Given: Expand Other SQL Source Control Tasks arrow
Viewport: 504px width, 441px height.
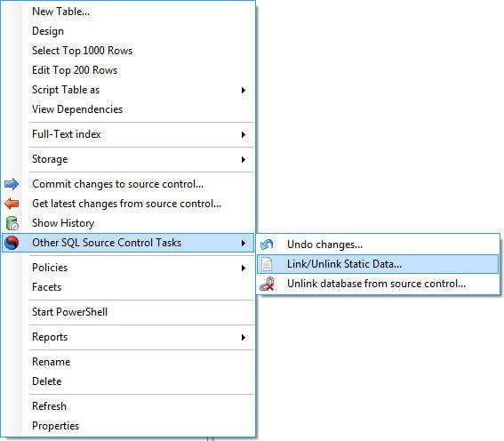Looking at the screenshot, I should pos(244,243).
